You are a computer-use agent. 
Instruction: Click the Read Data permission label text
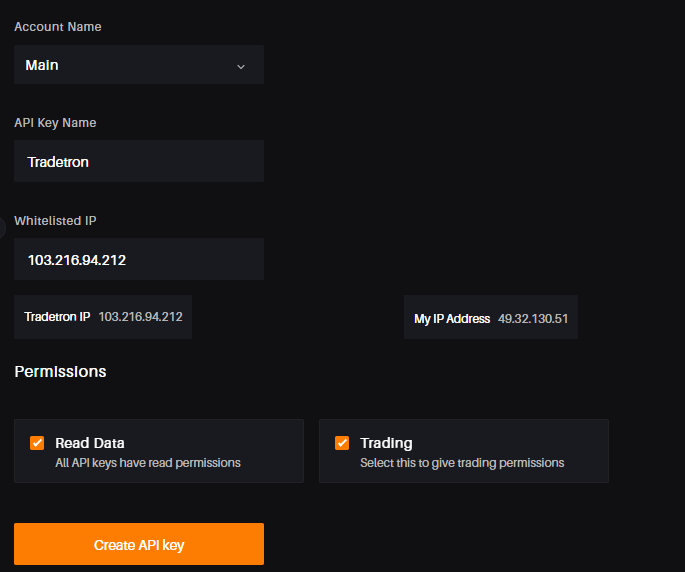point(90,443)
